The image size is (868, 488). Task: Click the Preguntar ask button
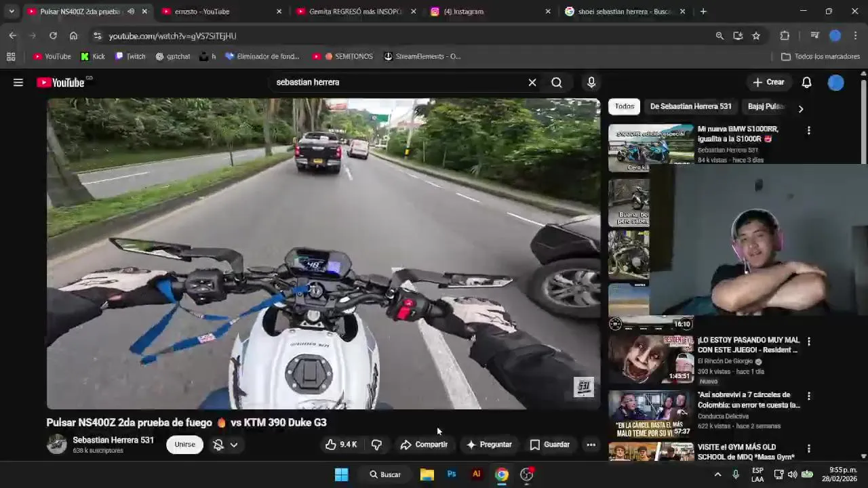pos(488,445)
